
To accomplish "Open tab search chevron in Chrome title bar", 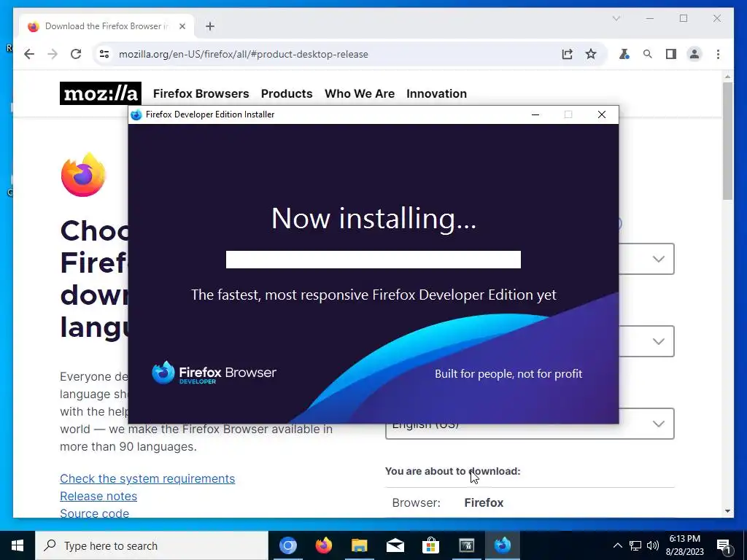I will [616, 18].
